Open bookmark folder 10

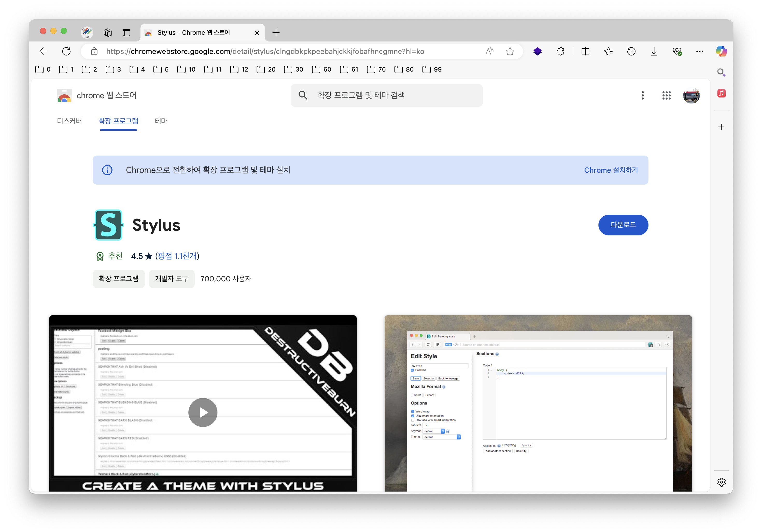coord(186,69)
